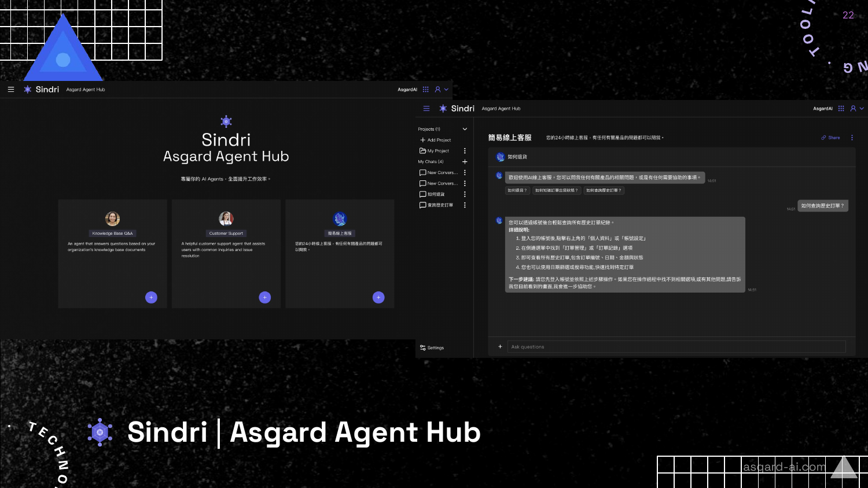Image resolution: width=868 pixels, height=488 pixels.
Task: Click the AsgardAI label in the home window
Action: click(x=407, y=90)
